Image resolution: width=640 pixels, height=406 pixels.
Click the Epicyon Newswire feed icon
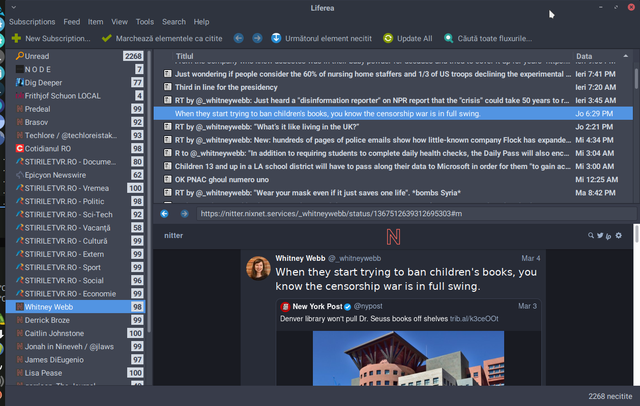pyautogui.click(x=20, y=175)
